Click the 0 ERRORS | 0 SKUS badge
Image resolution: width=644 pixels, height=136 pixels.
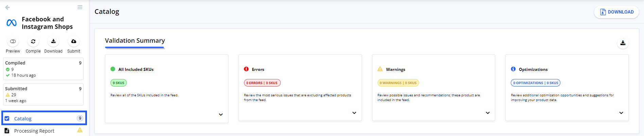(x=262, y=83)
